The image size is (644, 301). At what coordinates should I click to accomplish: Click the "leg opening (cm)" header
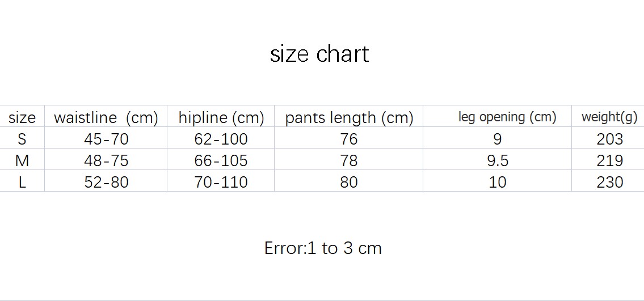507,117
